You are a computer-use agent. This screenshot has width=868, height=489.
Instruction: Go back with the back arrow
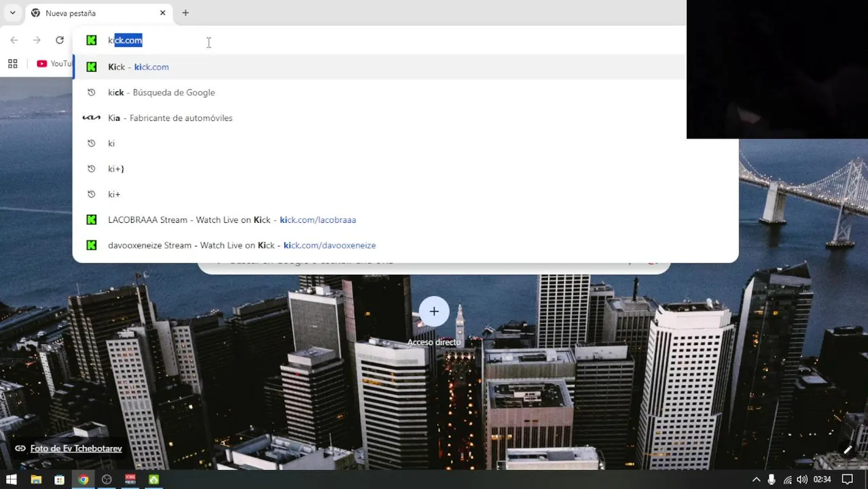click(x=14, y=40)
